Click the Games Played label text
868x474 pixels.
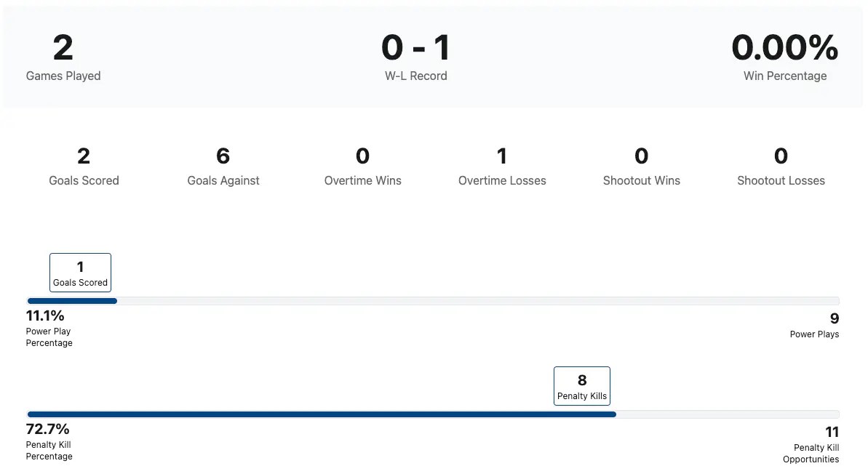[63, 76]
